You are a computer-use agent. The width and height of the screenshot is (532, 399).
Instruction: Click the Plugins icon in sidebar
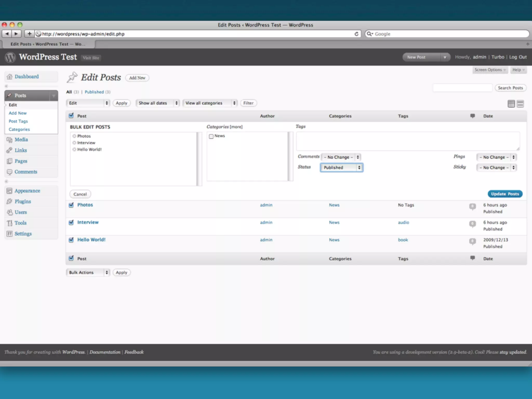coord(9,201)
